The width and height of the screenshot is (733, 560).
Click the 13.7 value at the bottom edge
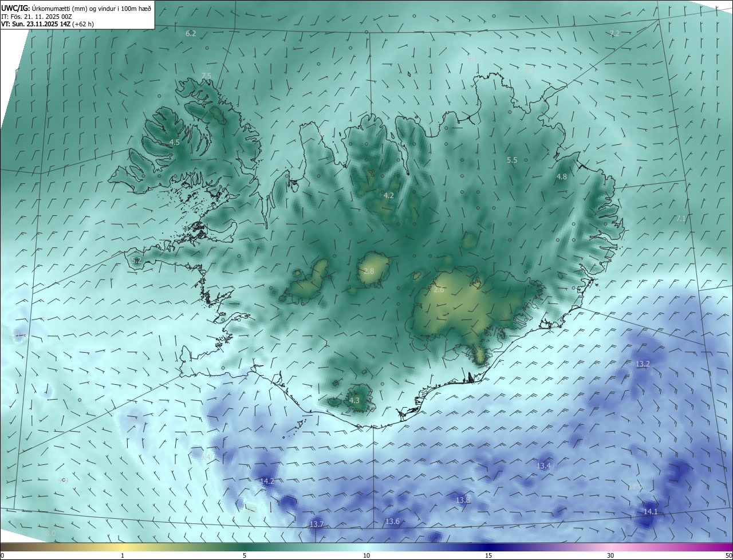pos(317,524)
